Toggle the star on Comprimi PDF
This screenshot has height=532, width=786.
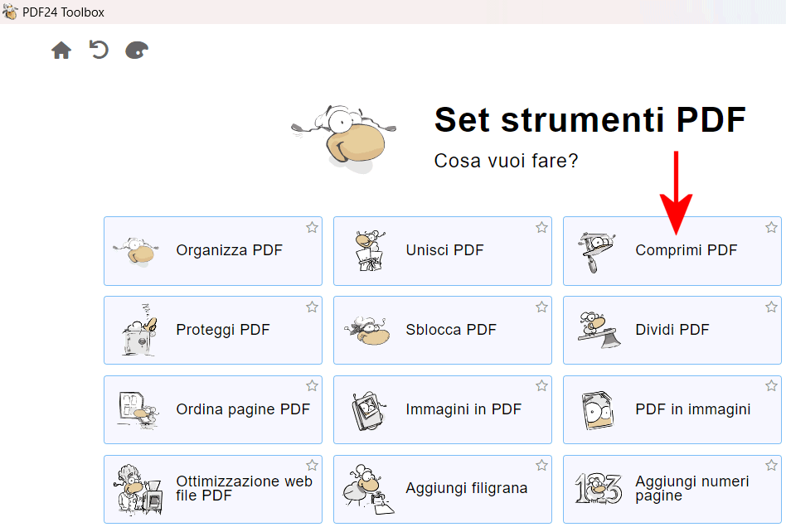pyautogui.click(x=771, y=227)
